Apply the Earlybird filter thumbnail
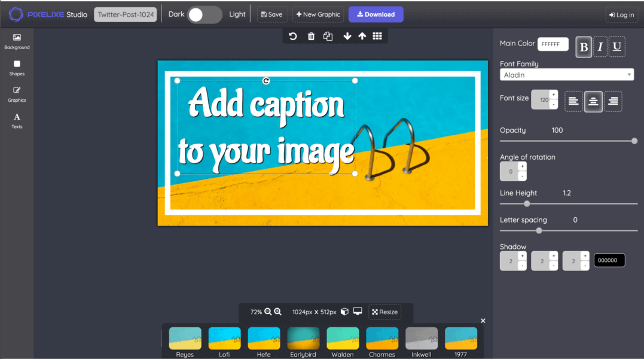644x359 pixels. (x=303, y=339)
